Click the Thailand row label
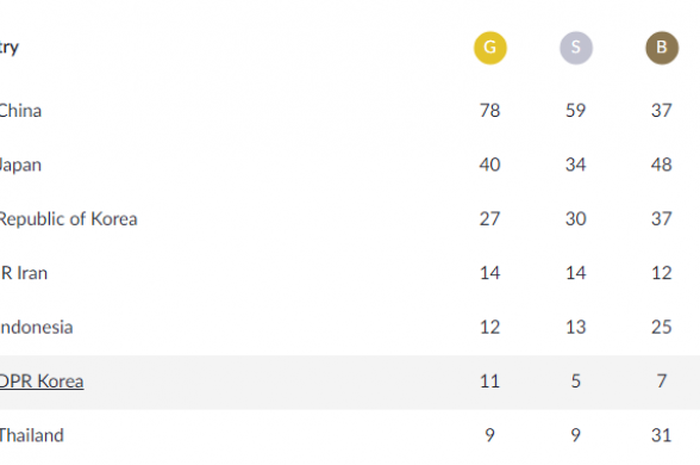This screenshot has width=700, height=465. [32, 436]
